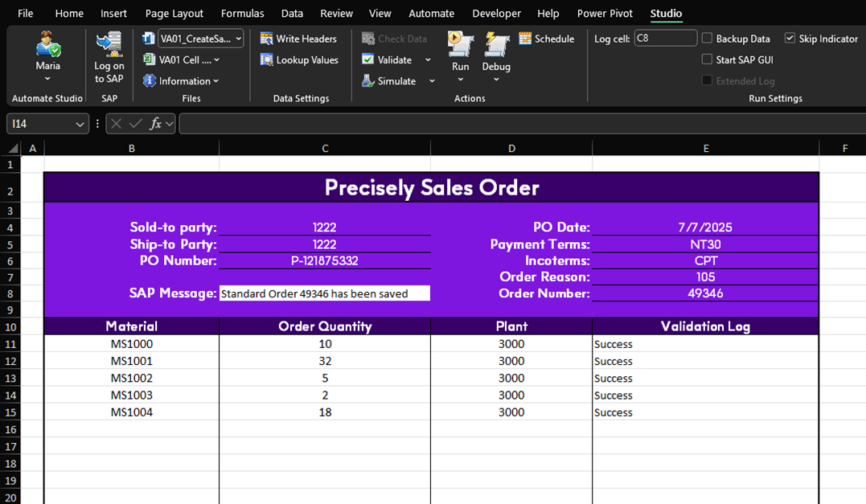The width and height of the screenshot is (866, 504).
Task: Open the Review tab
Action: (x=336, y=13)
